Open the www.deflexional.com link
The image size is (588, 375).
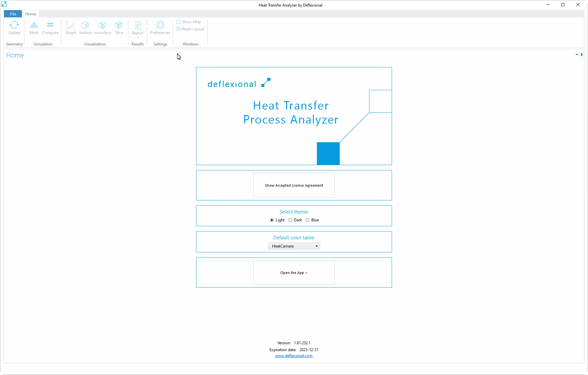point(294,356)
